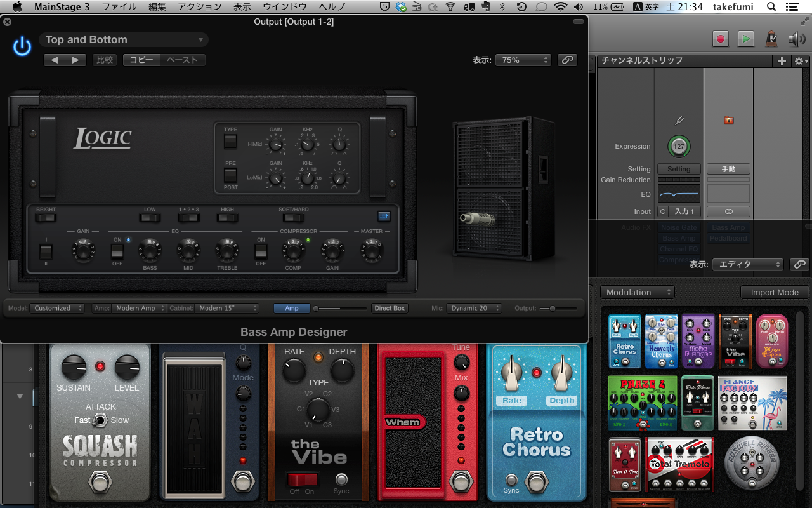Click the Squash Compressor footswitch
The width and height of the screenshot is (812, 508).
tap(100, 483)
